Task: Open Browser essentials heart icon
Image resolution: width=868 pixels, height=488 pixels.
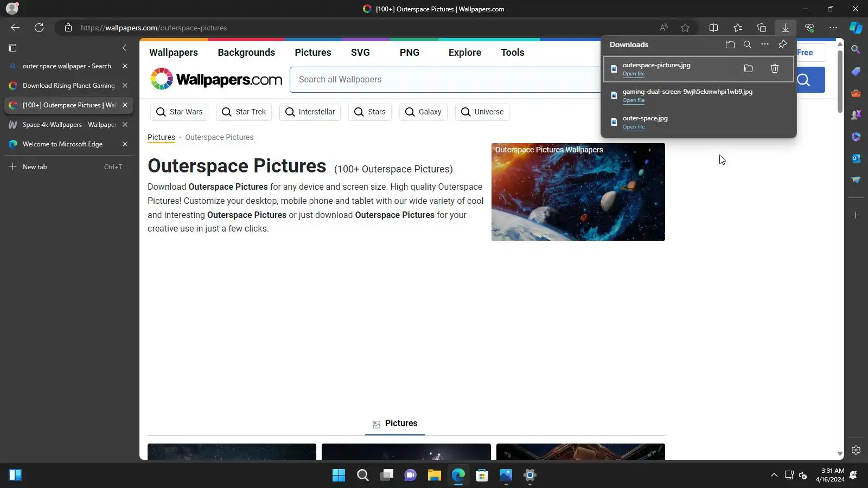Action: (x=809, y=28)
